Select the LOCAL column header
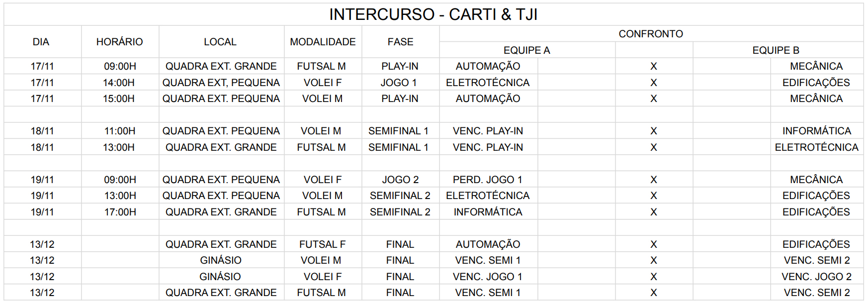Screen dimensions: 868x305 coord(220,42)
